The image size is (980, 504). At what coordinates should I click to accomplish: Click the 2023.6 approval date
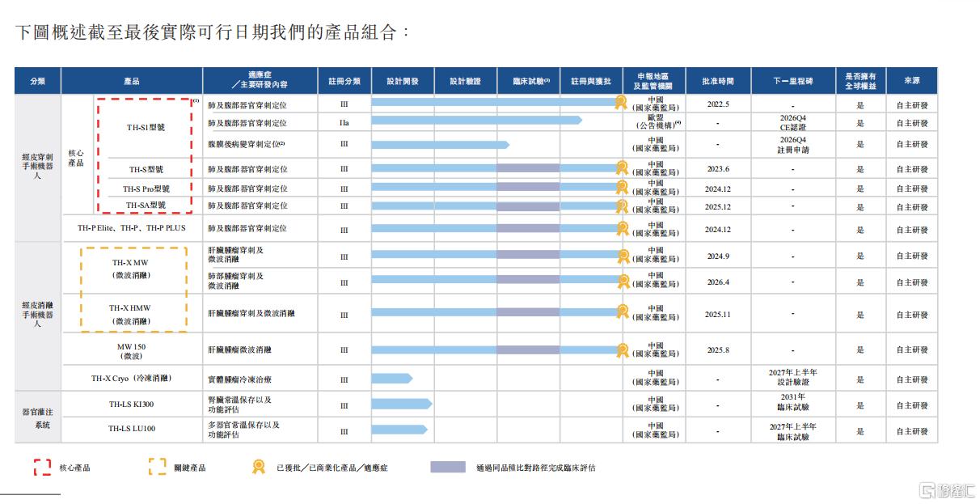click(718, 169)
